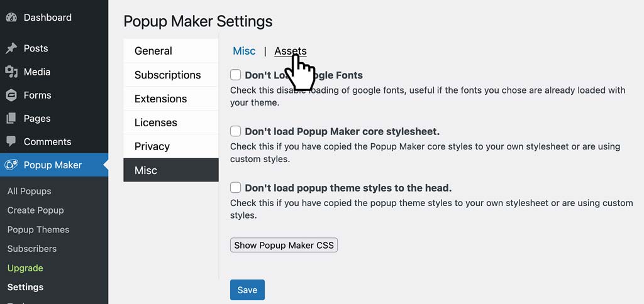This screenshot has width=644, height=304.
Task: Select the Misc sub-tab link
Action: point(244,51)
